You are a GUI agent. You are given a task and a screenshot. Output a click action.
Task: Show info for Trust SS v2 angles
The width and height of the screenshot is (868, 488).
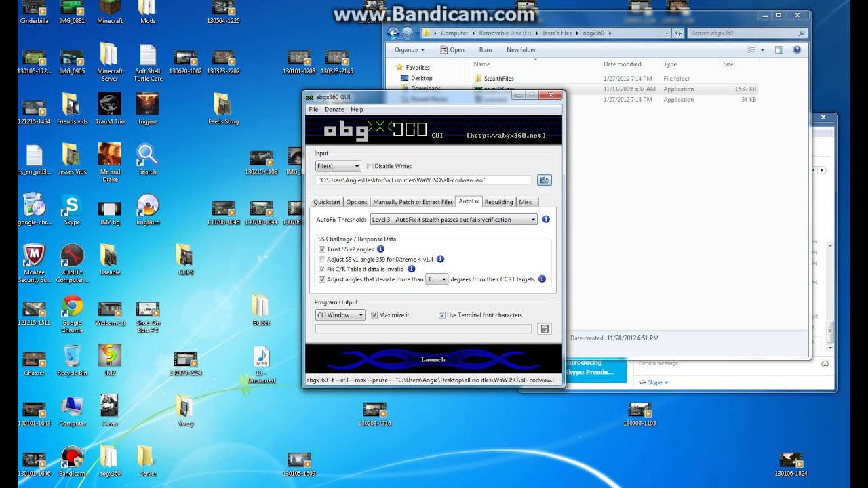point(380,249)
